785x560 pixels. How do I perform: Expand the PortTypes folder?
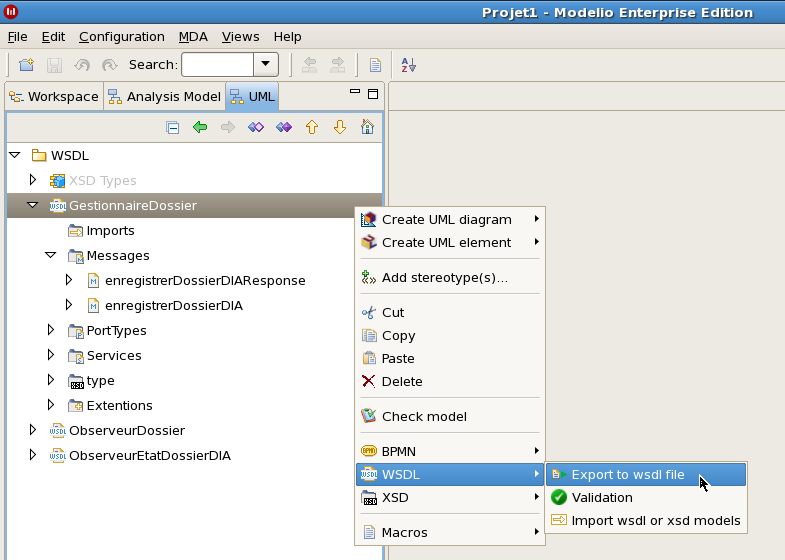(x=51, y=330)
